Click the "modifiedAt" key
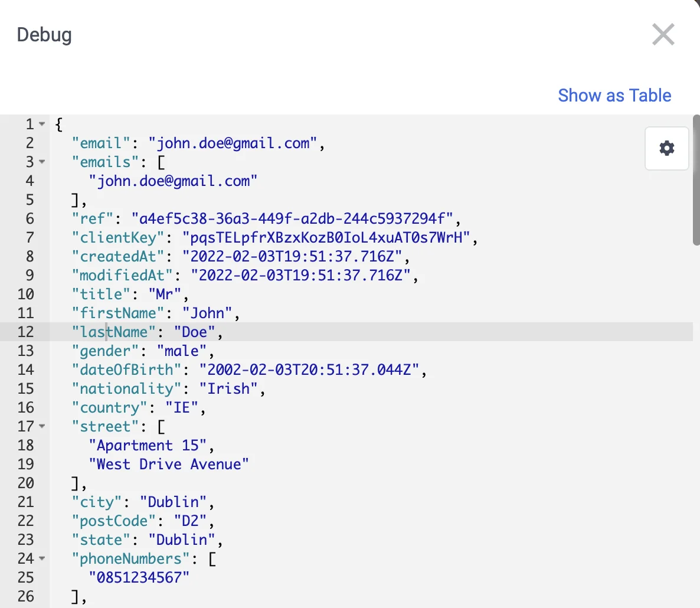 (x=123, y=276)
